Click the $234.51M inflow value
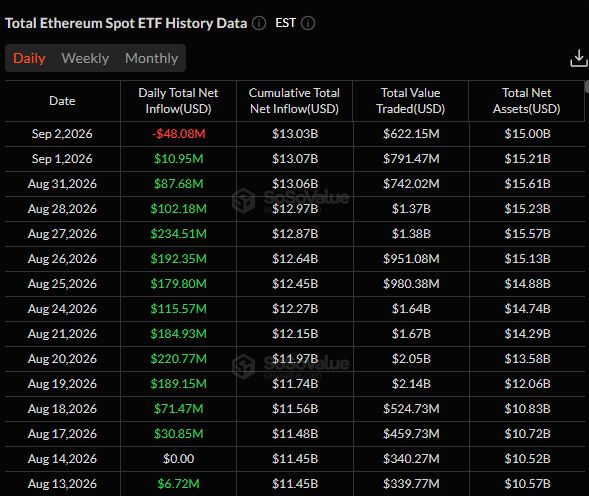Image resolution: width=589 pixels, height=496 pixels. (178, 234)
